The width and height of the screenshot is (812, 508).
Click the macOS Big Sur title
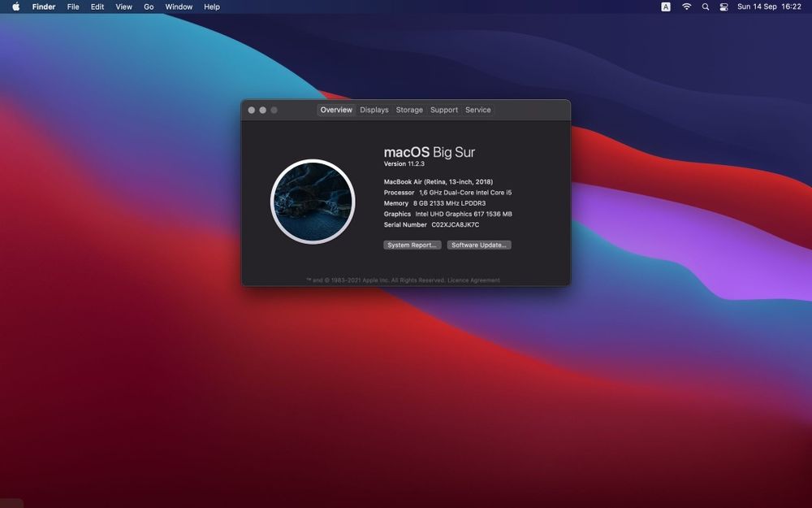click(x=430, y=153)
